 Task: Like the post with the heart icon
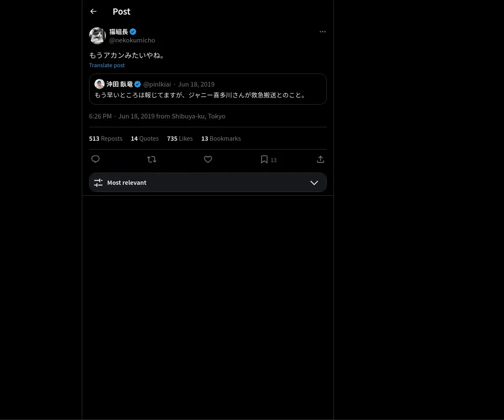point(208,159)
